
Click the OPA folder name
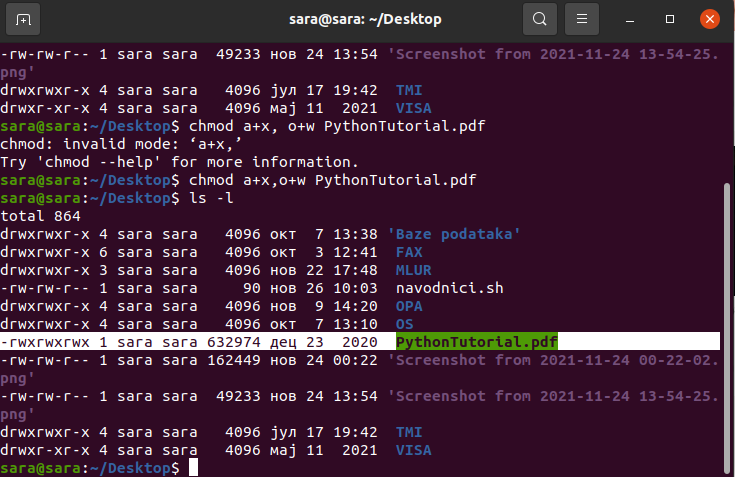(409, 306)
